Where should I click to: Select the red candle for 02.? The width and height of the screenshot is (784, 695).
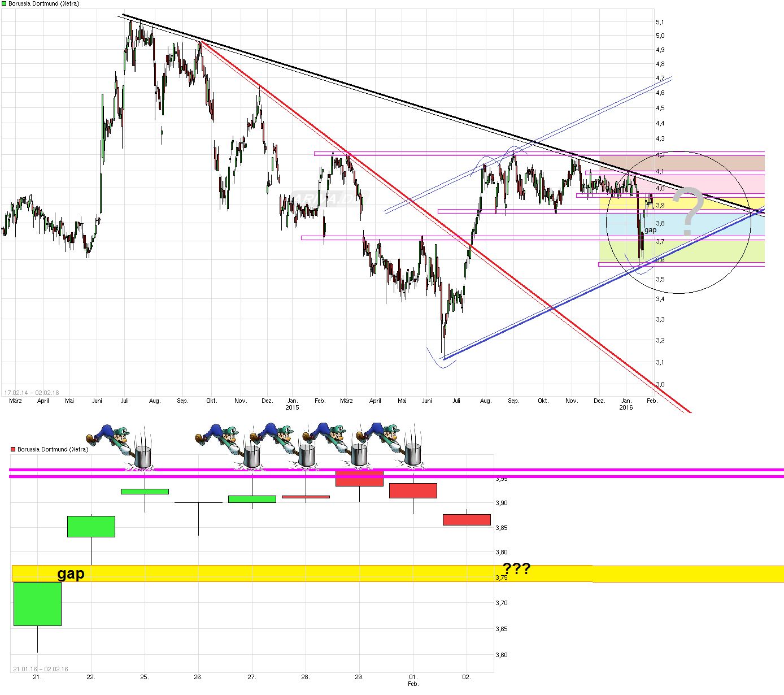467,520
